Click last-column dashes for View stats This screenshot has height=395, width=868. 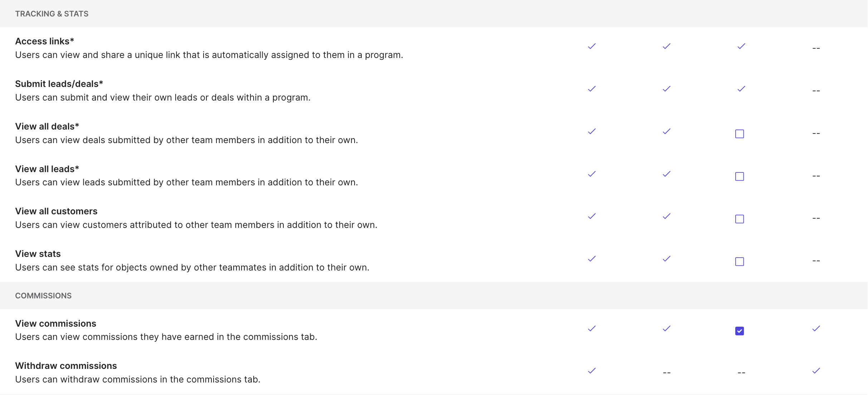pos(816,261)
